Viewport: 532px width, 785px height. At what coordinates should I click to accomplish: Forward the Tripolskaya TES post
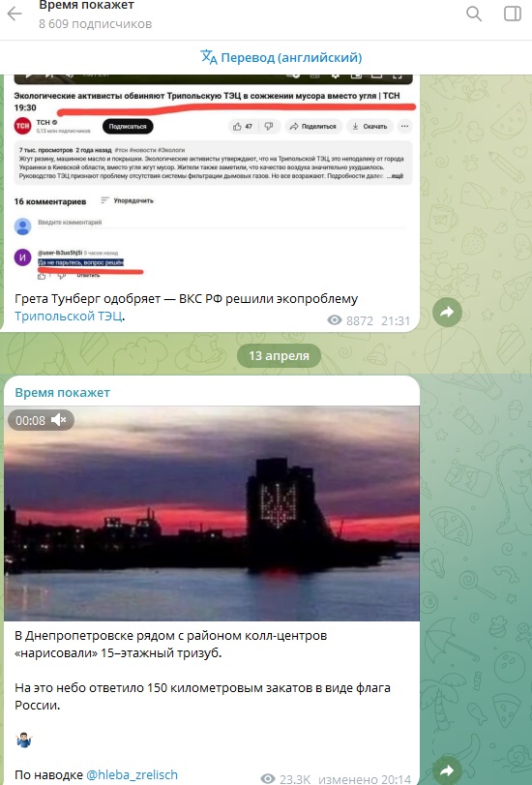[x=447, y=313]
